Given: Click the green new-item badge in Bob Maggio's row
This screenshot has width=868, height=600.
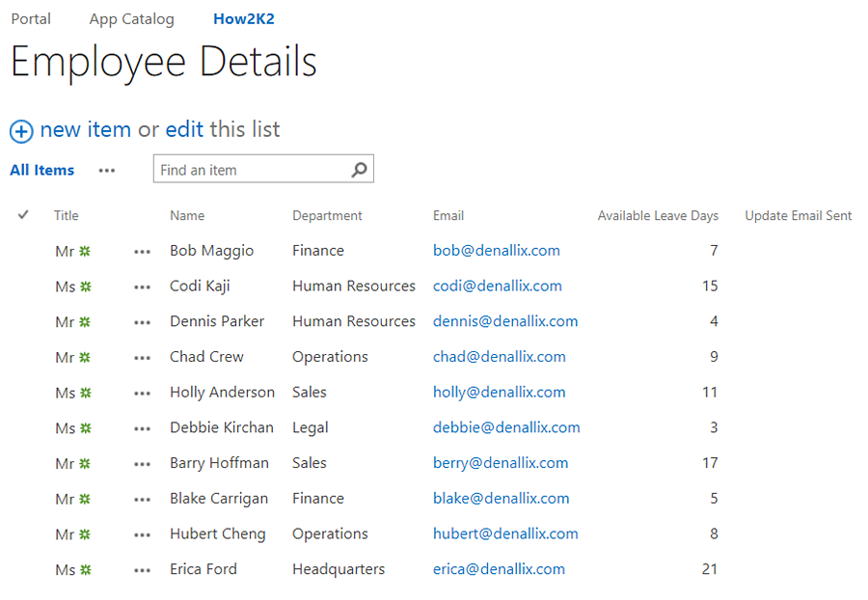Looking at the screenshot, I should tap(85, 252).
